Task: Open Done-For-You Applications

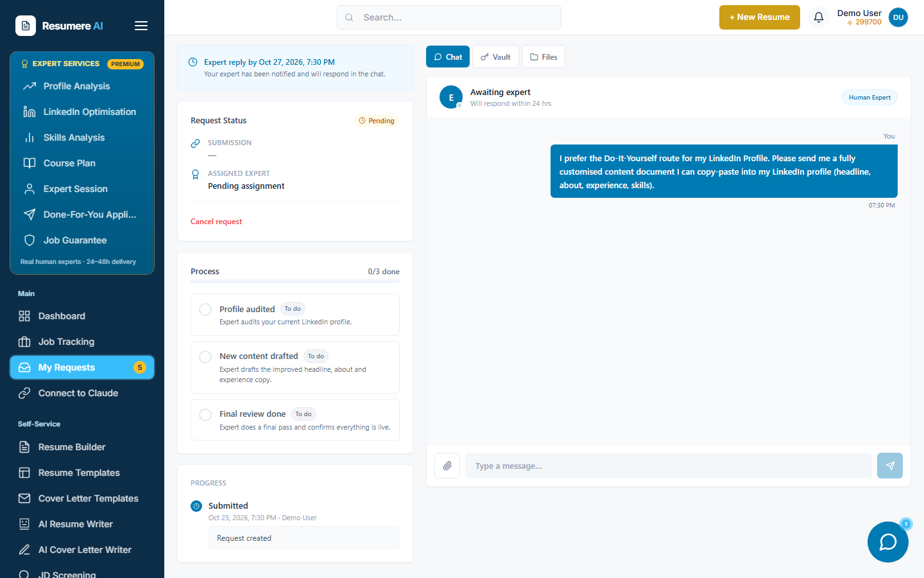Action: pos(82,215)
